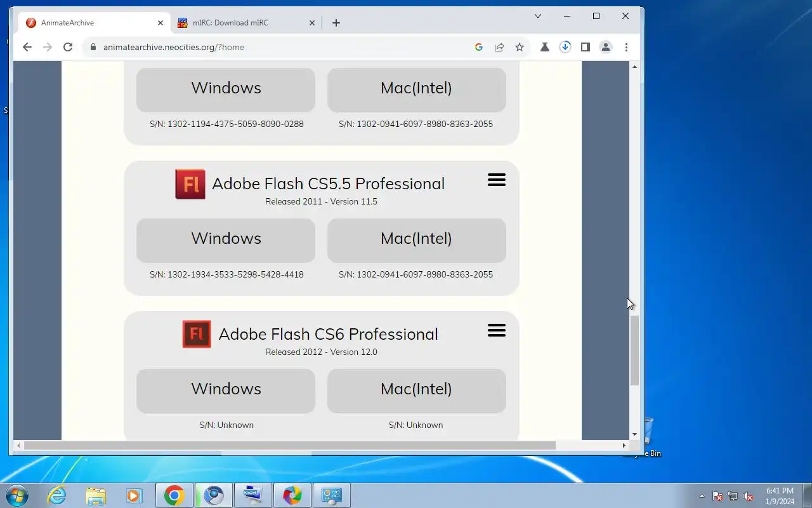The height and width of the screenshot is (508, 812).
Task: Bookmark this page with the star
Action: coord(520,47)
